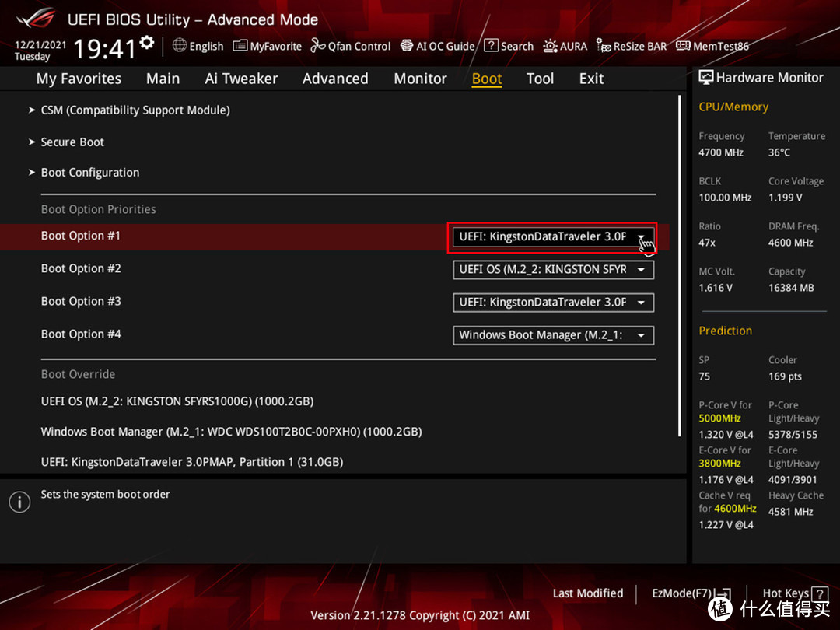Open AURA lighting icon

coord(550,46)
